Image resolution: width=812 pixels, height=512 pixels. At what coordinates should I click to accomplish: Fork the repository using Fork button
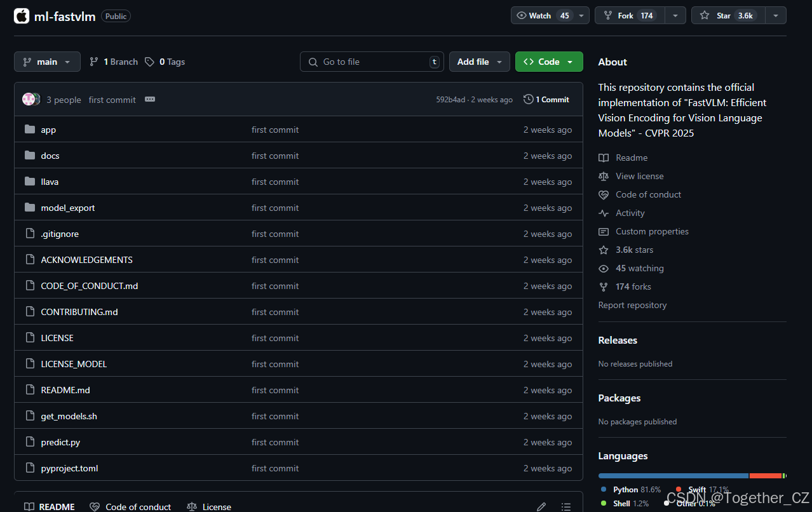pos(630,15)
